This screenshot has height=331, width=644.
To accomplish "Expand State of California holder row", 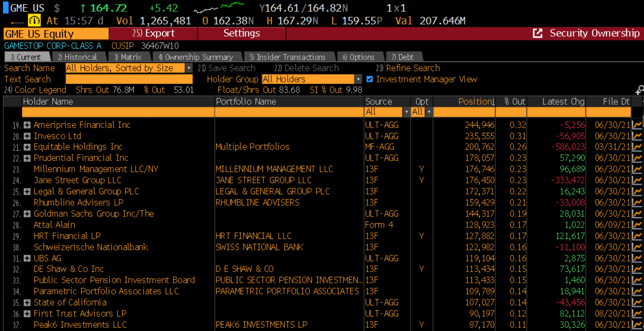I will (x=27, y=303).
